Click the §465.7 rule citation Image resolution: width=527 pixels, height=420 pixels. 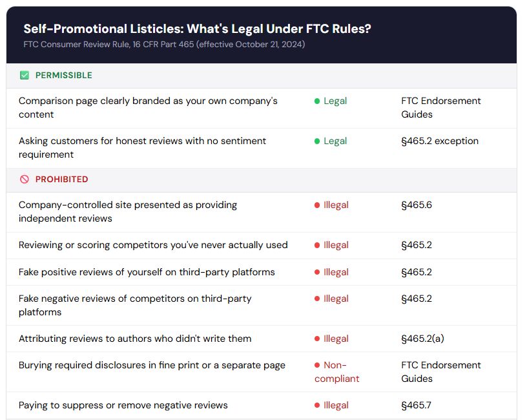(x=416, y=405)
